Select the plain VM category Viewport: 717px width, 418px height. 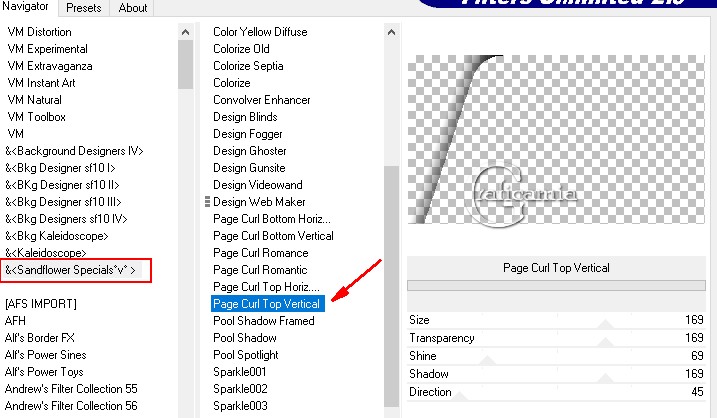(16, 134)
